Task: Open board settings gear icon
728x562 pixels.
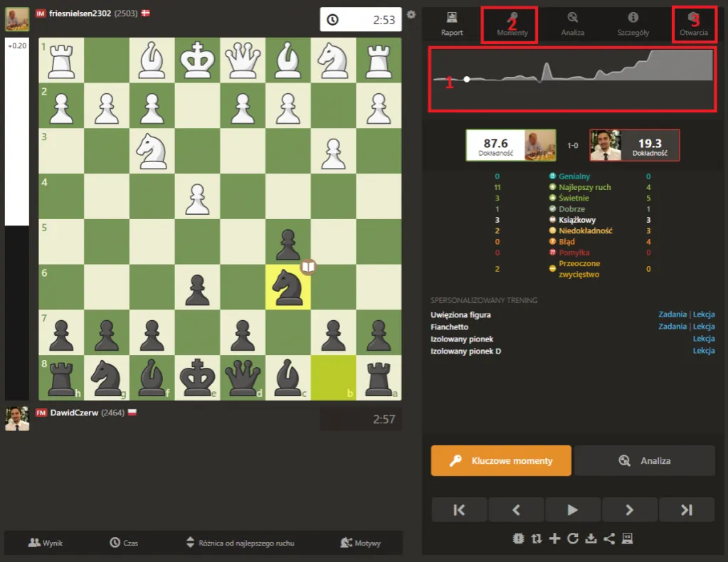Action: click(x=411, y=14)
